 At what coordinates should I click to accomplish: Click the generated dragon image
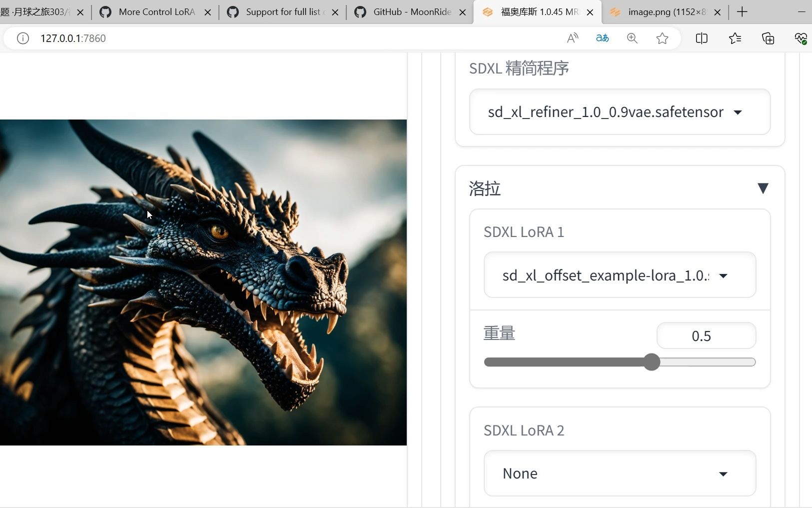pos(203,282)
